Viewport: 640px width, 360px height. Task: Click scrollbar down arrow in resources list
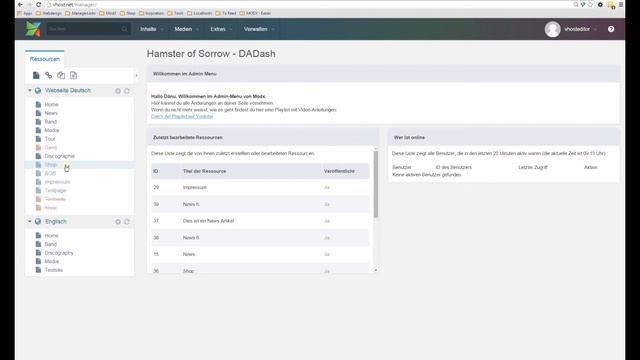click(x=376, y=270)
